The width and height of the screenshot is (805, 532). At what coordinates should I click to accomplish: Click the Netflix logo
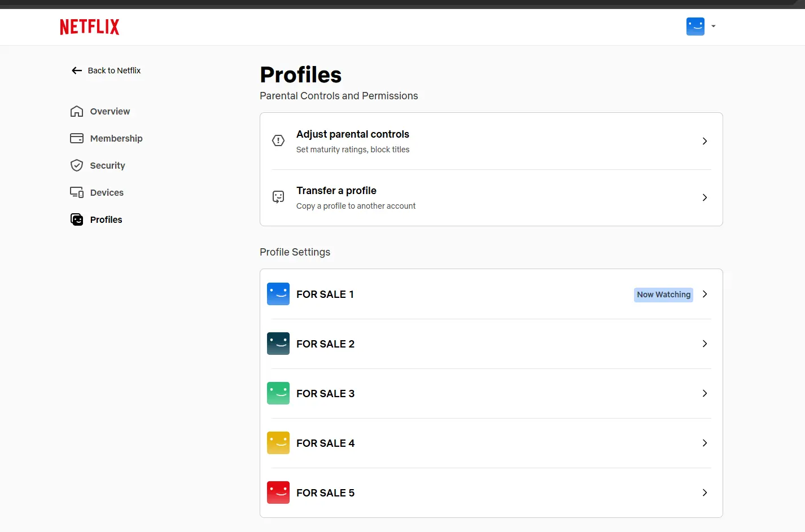tap(90, 27)
